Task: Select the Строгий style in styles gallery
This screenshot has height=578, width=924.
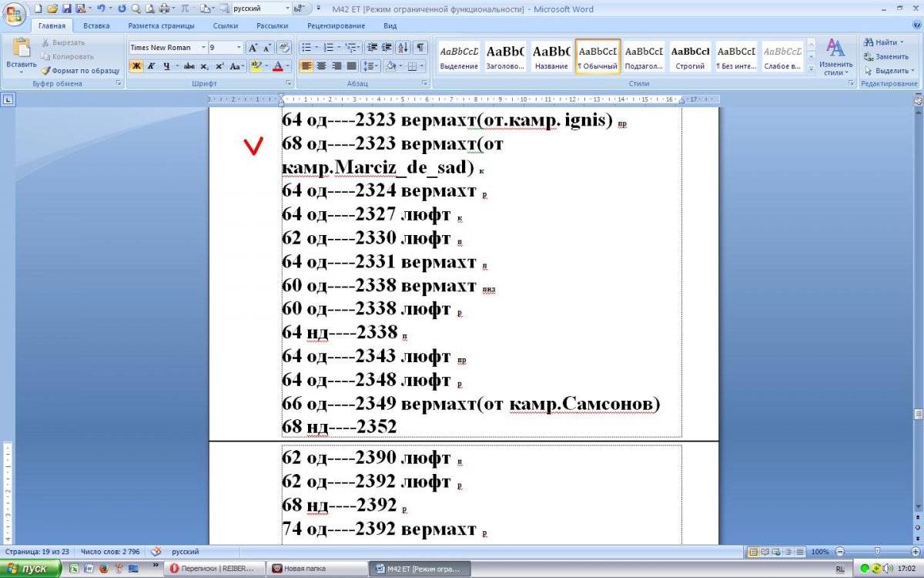Action: (x=690, y=57)
